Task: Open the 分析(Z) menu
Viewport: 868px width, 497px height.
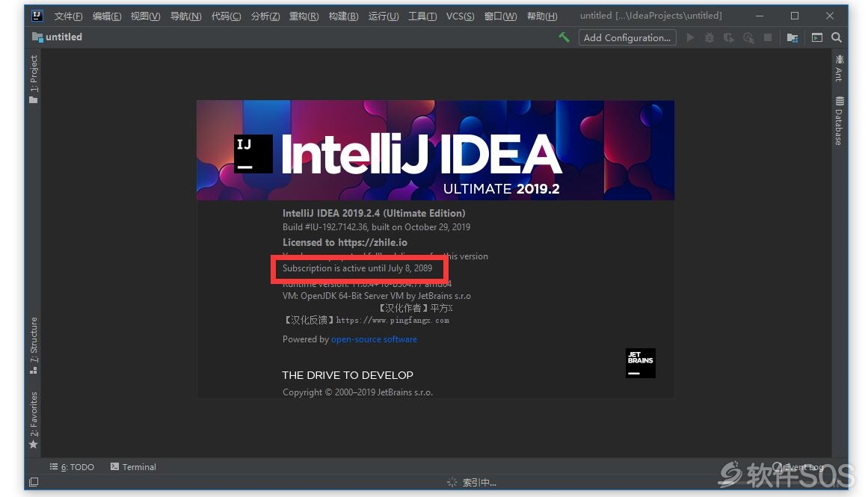Action: (x=265, y=16)
